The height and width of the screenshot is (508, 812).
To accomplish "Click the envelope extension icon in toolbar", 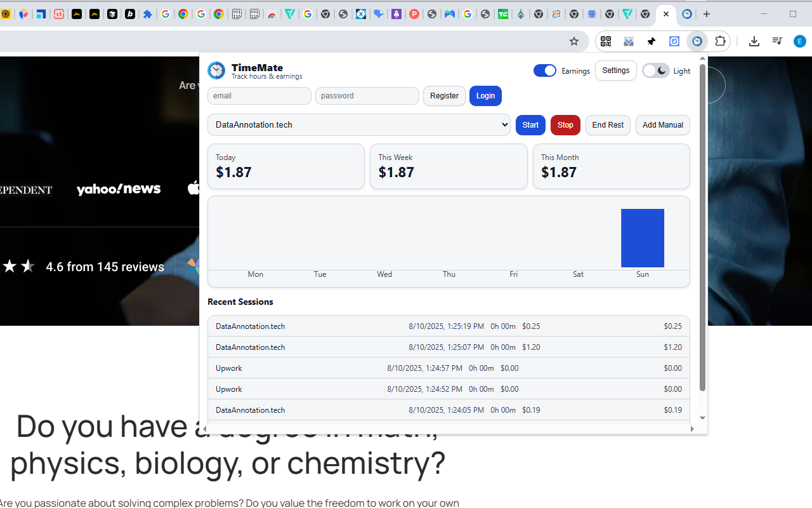I will pos(629,41).
